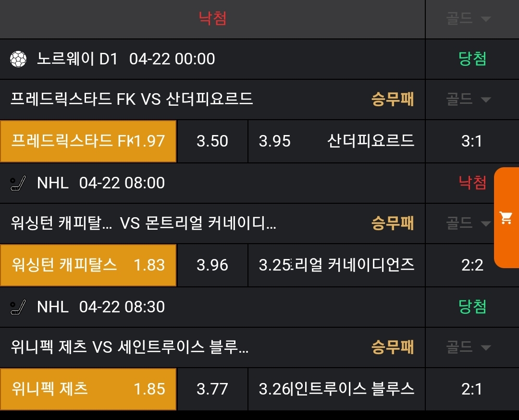Click the hockey stick icon for NHL 08:00

19,183
